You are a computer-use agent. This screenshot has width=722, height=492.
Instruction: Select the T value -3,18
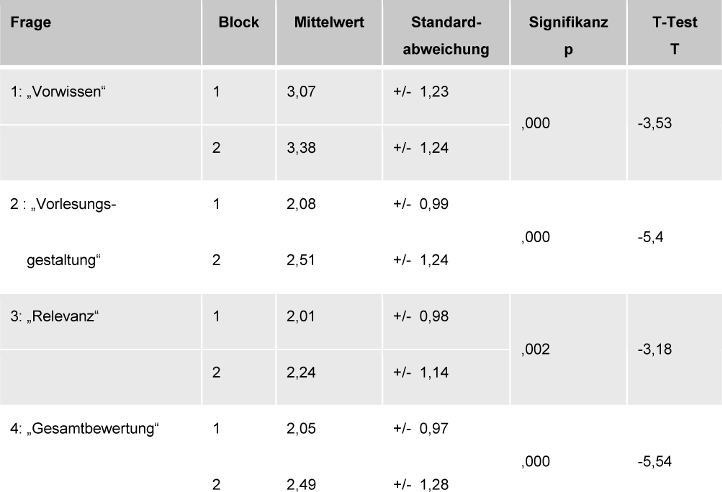pos(651,349)
